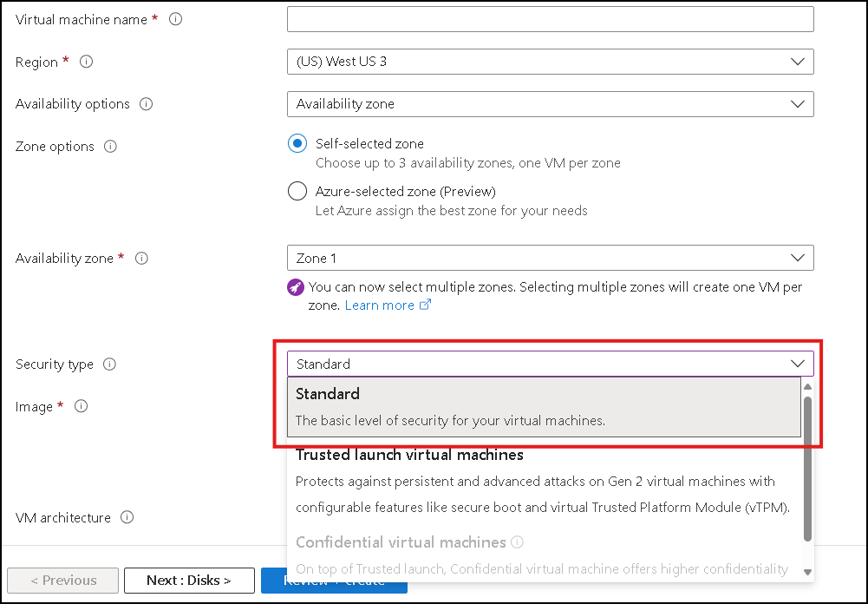
Task: Select Standard security type option
Action: click(545, 407)
